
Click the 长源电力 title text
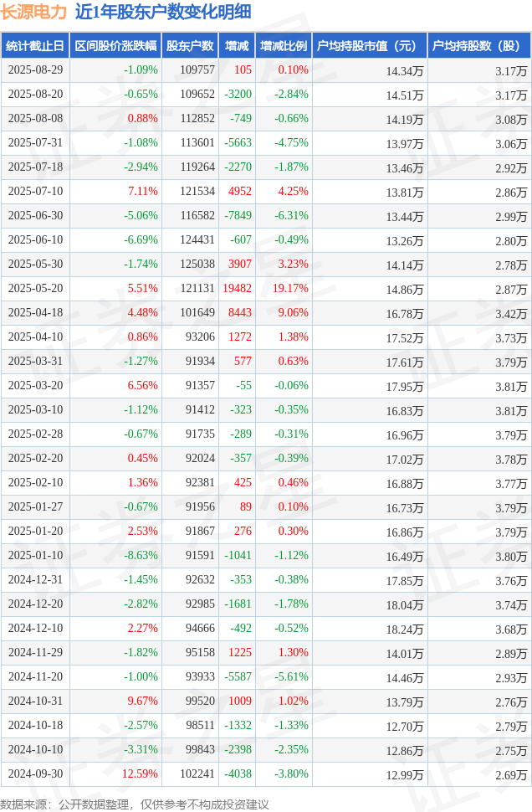[33, 12]
